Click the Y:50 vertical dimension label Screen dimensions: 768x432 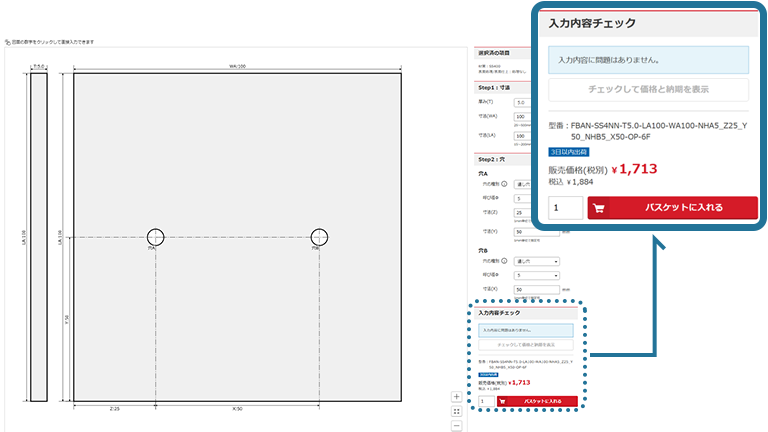click(x=67, y=319)
